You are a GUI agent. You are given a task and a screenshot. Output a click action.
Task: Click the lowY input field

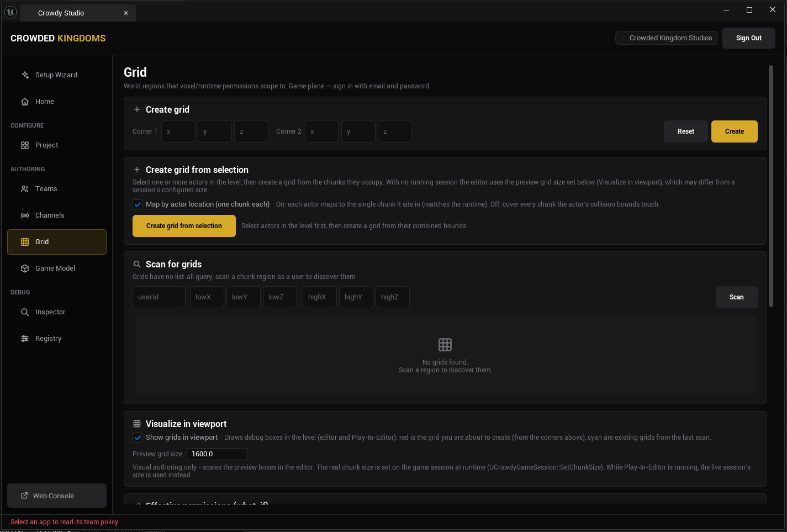[x=244, y=297]
